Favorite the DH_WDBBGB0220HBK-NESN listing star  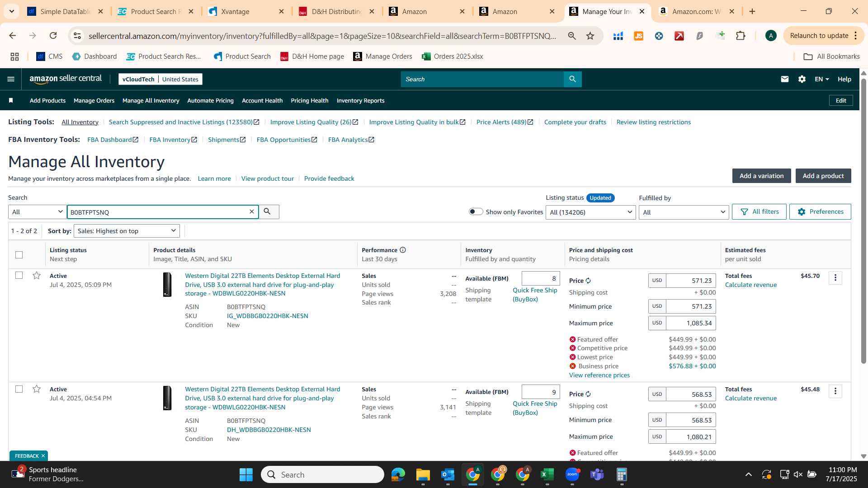pos(37,389)
